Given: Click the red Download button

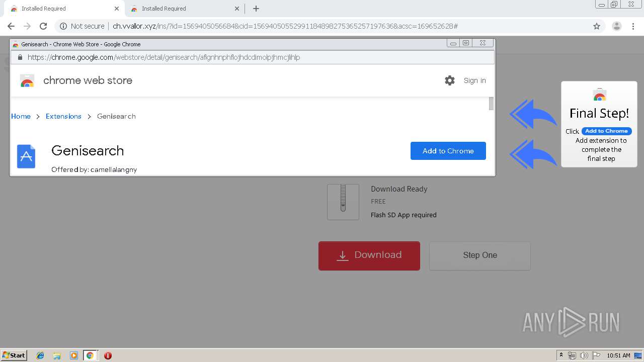Looking at the screenshot, I should 369,255.
